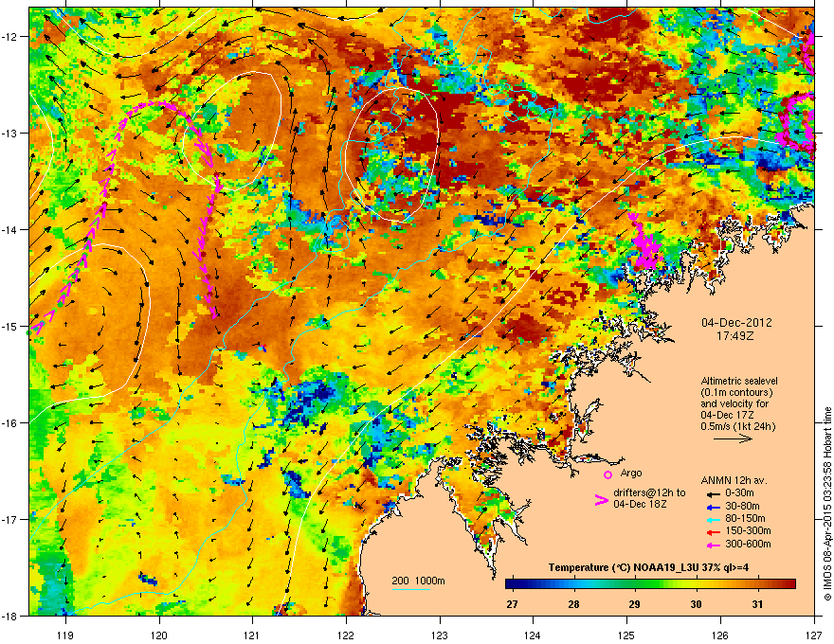This screenshot has width=834, height=644.
Task: Click the '200 1000m' bathymetry label
Action: point(419,581)
